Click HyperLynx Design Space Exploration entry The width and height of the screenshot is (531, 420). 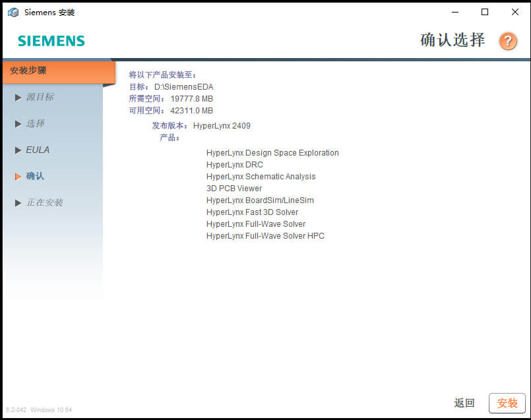[x=272, y=153]
